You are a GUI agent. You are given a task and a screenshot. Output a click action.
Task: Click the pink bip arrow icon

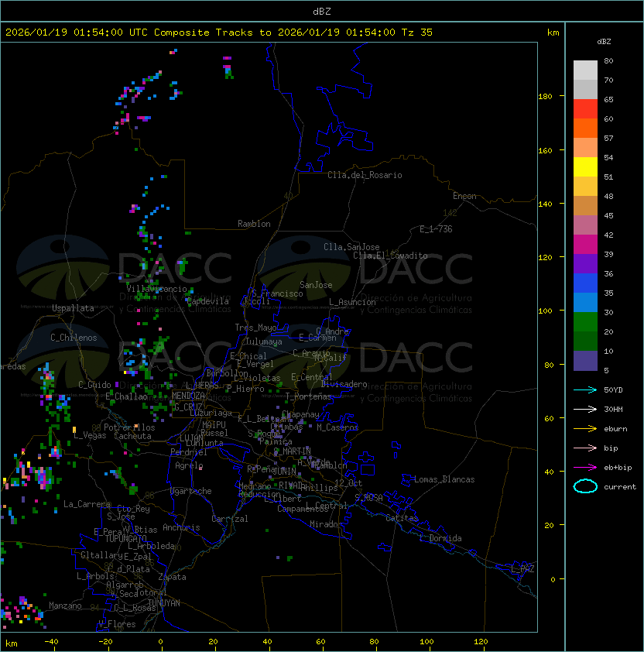pyautogui.click(x=585, y=448)
